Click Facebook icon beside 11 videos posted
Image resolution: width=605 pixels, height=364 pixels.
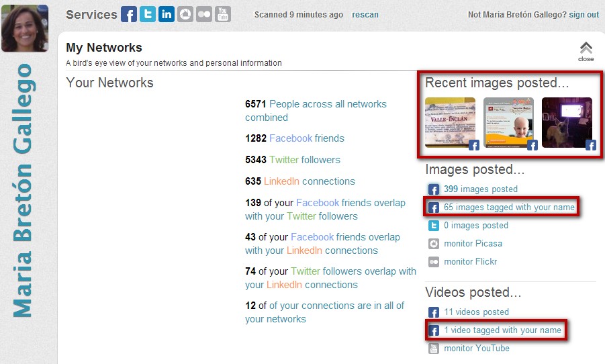(434, 312)
